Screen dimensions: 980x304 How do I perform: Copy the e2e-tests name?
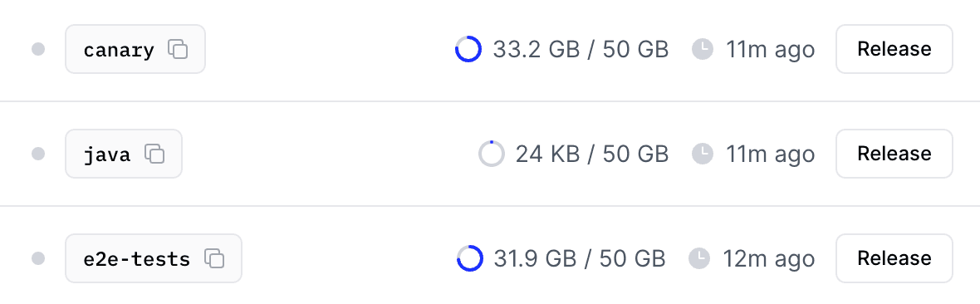[x=214, y=258]
